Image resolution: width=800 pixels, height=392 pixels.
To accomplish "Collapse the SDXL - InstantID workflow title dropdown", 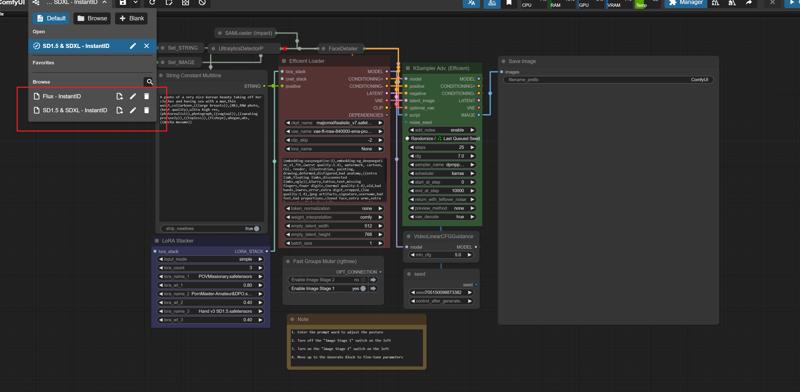I will 105,3.
